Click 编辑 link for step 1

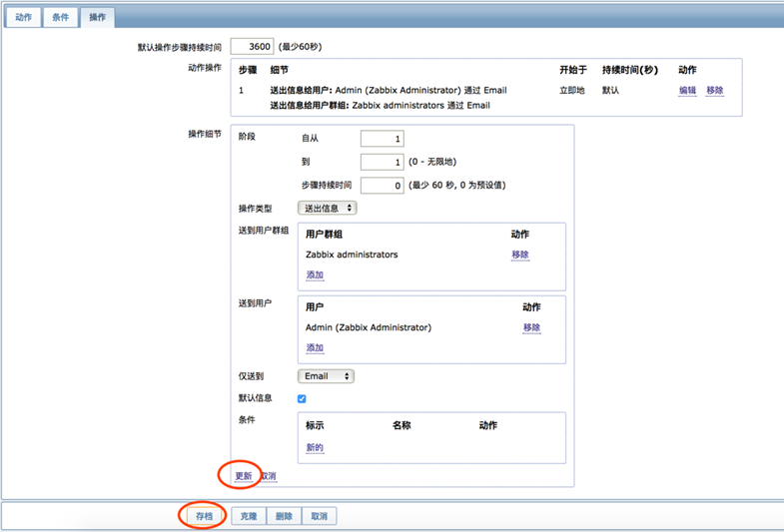[x=687, y=91]
